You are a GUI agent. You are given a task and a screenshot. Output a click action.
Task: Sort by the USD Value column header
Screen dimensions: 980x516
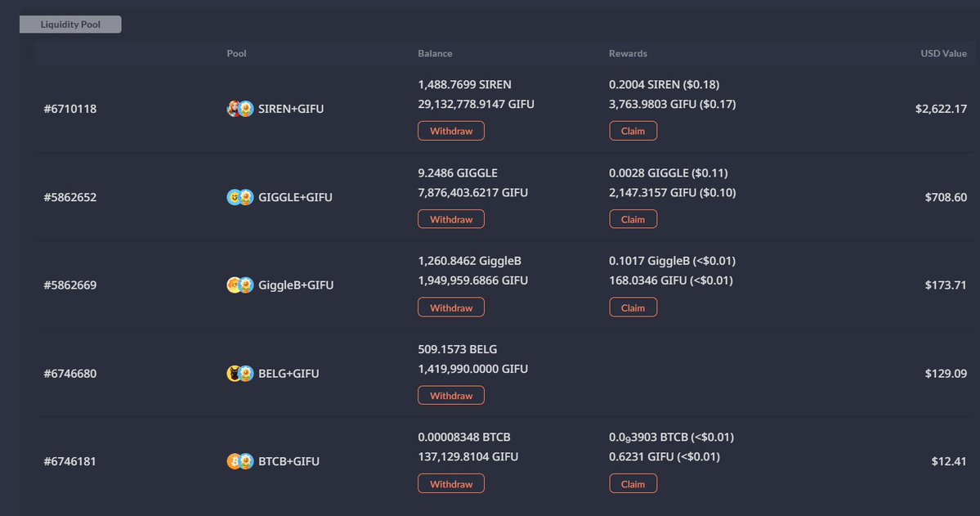(x=943, y=53)
